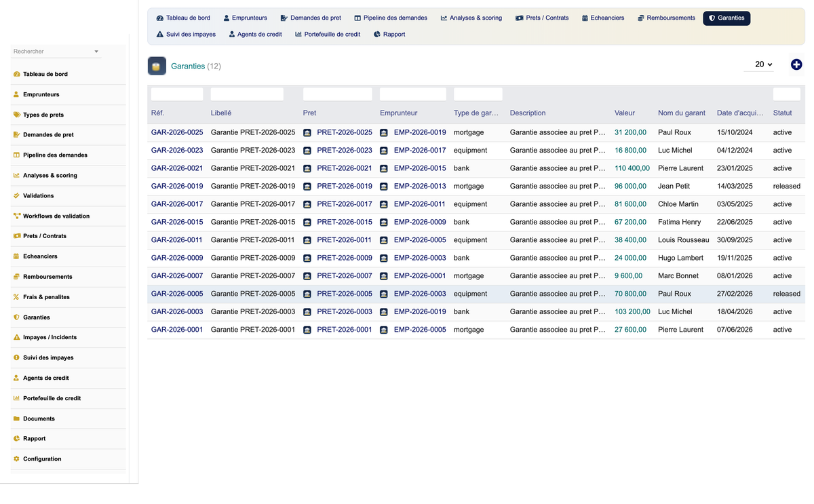Click loan icon beside PRET-2026-0001
Screen dimensions: 814x504
[x=307, y=330]
